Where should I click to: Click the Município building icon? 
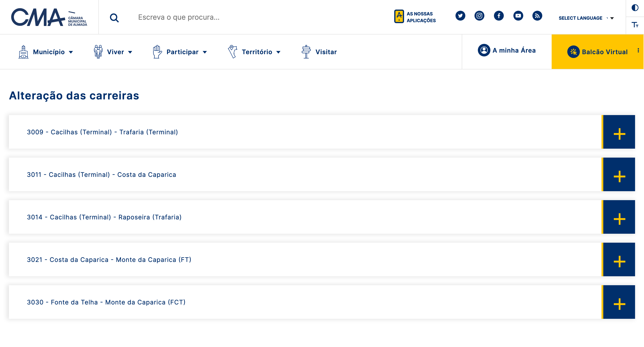pos(23,52)
